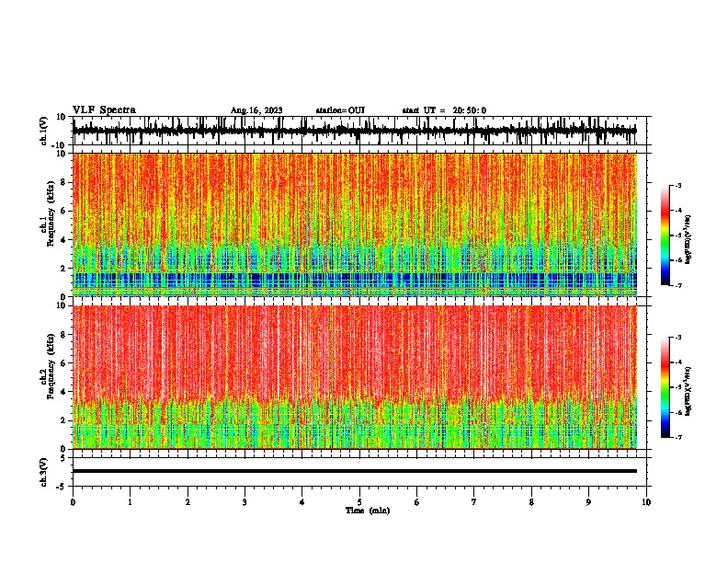Click the ch.1 frequency axis "6" kHz tick

[63, 211]
